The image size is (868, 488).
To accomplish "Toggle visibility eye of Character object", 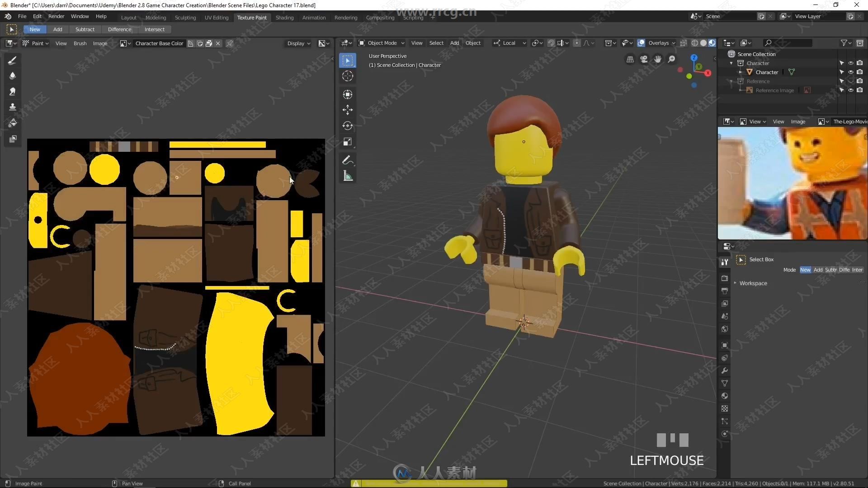I will tap(850, 72).
